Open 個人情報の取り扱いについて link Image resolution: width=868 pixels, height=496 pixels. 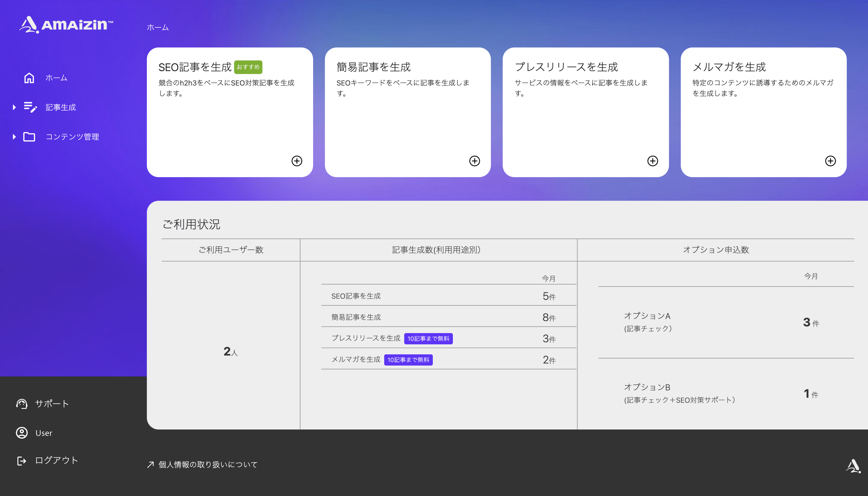click(207, 465)
